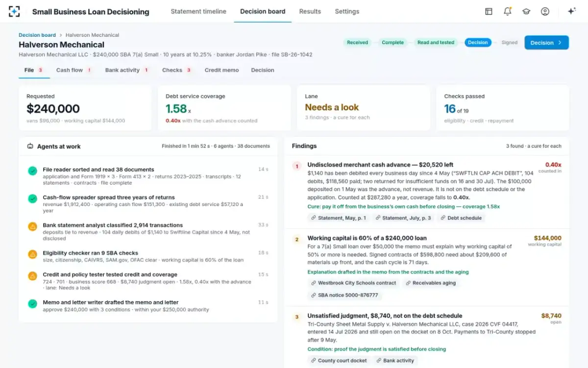588x368 pixels.
Task: Click the Complete stage pill
Action: (392, 43)
